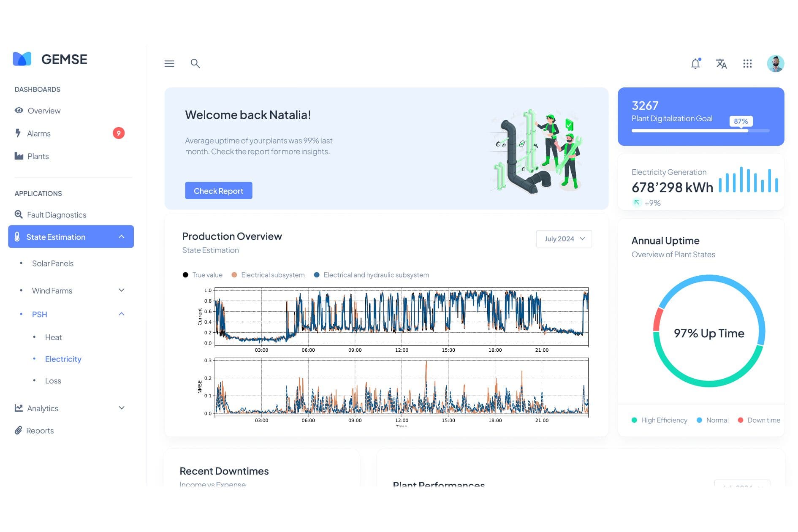Expand the Analytics menu chevron
798x532 pixels.
tap(122, 408)
